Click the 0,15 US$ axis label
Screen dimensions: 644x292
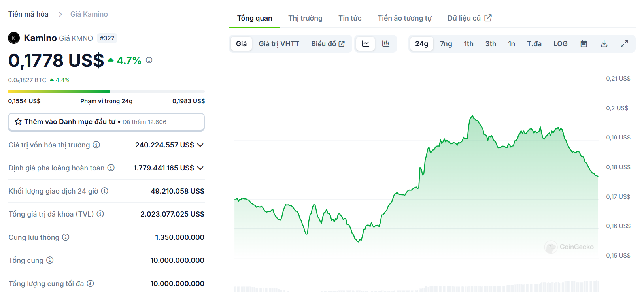tap(618, 256)
